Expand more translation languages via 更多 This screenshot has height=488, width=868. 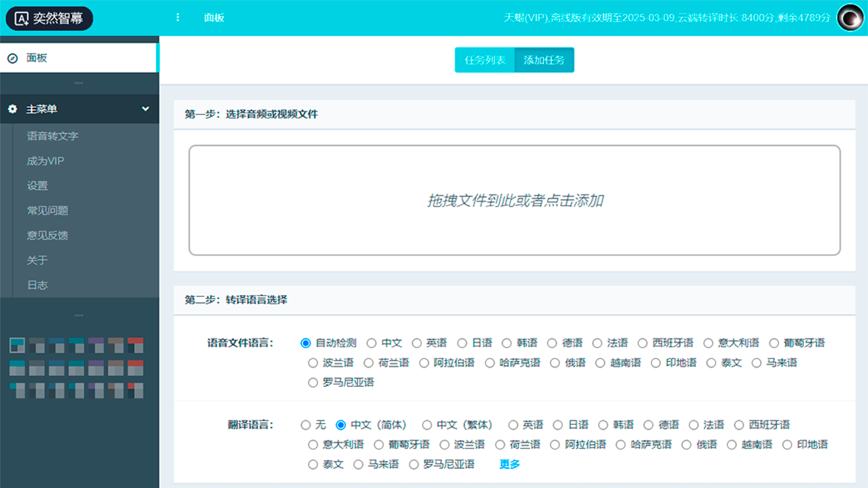(x=509, y=464)
